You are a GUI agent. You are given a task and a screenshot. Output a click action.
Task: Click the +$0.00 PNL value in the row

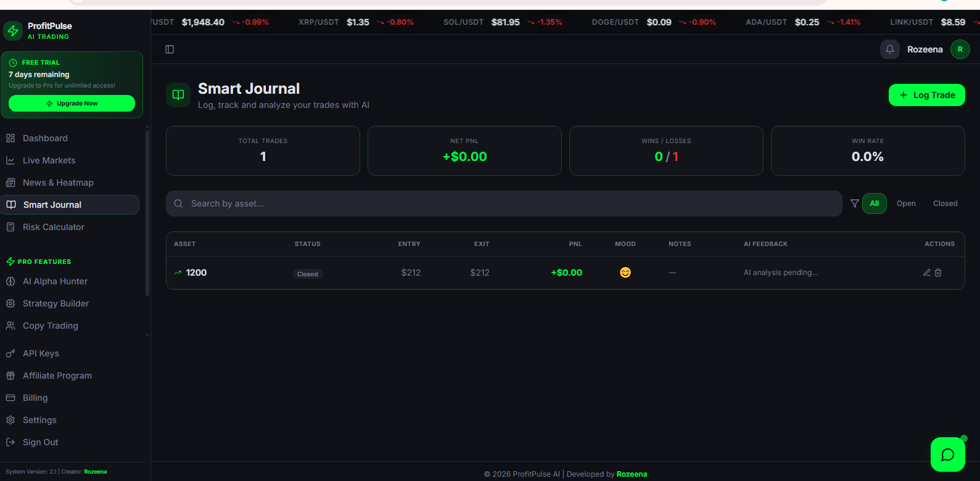(566, 273)
